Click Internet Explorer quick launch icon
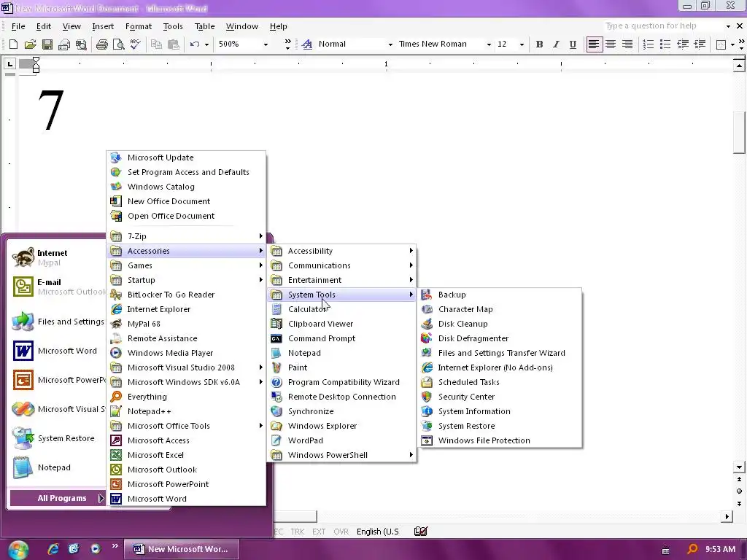Screen dimensions: 747x560 (x=53, y=549)
